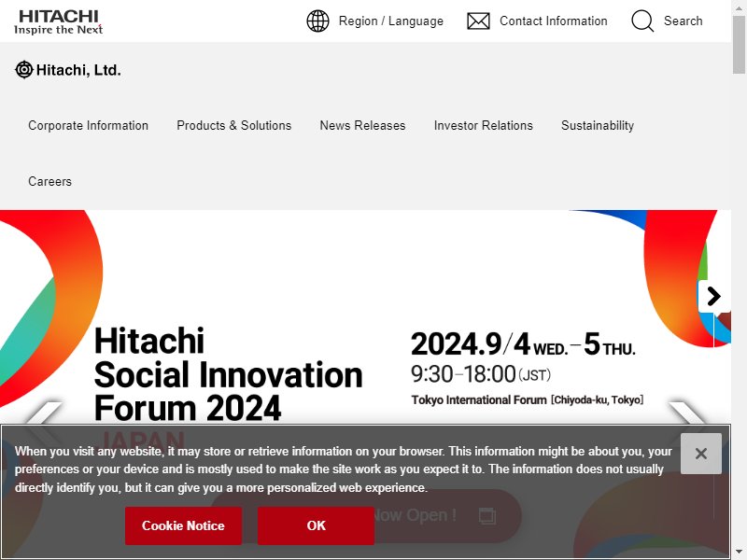This screenshot has height=560, width=747.
Task: Open Careers menu
Action: click(50, 181)
